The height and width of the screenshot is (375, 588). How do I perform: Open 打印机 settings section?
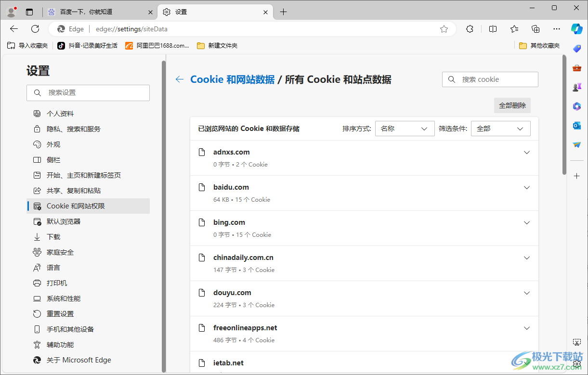click(x=88, y=283)
